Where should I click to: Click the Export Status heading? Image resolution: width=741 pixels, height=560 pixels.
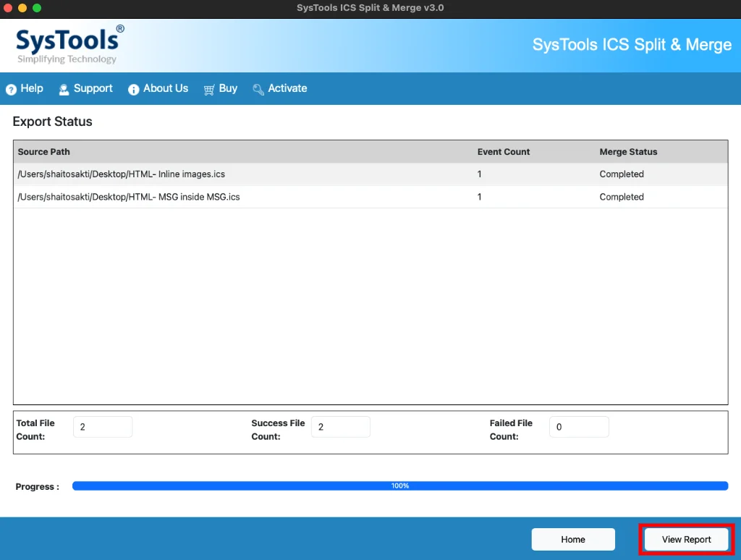(52, 122)
